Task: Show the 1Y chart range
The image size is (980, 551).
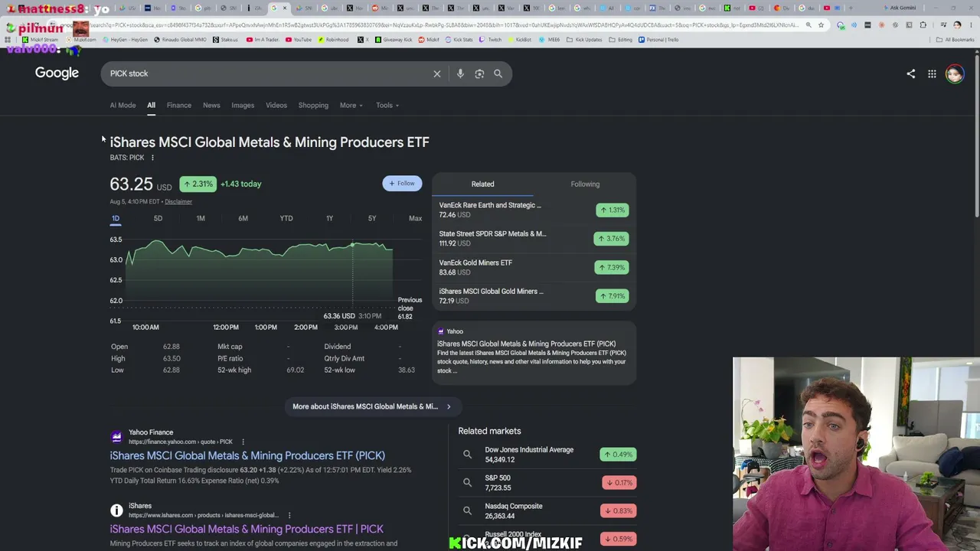Action: pyautogui.click(x=329, y=219)
